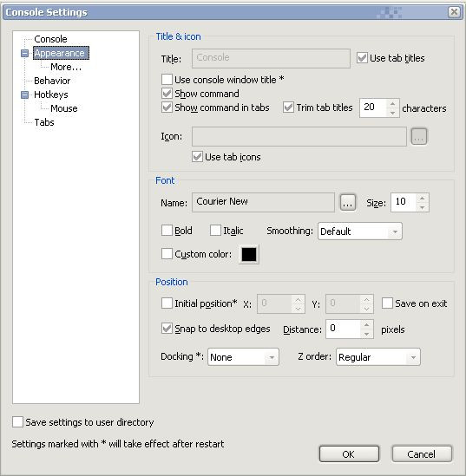Toggle the Show command checkbox
Screen dimensions: 466x476
pos(167,93)
